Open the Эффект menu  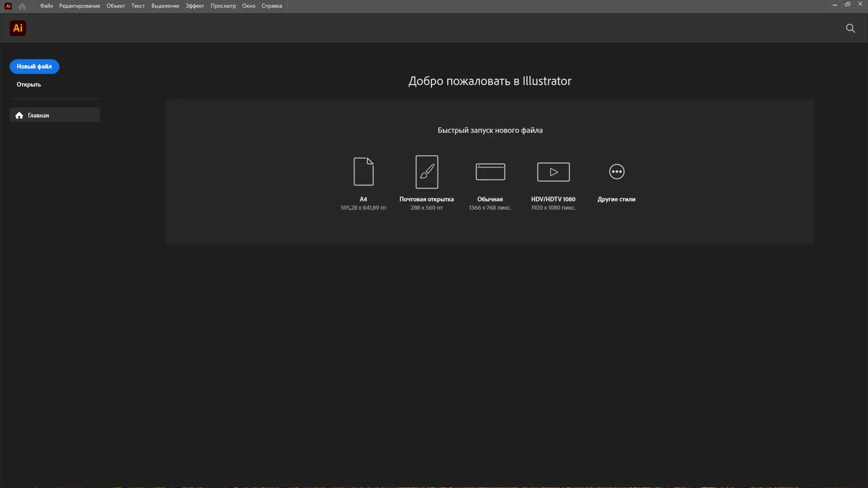(194, 6)
